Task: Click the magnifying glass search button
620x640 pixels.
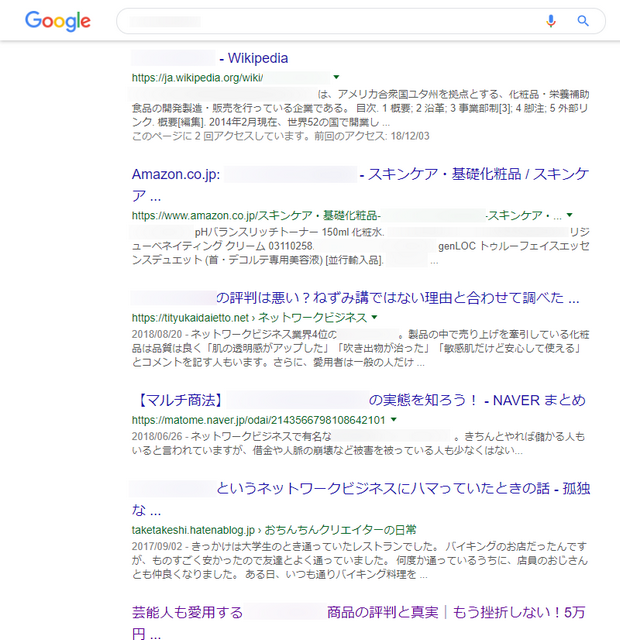Action: pyautogui.click(x=583, y=21)
